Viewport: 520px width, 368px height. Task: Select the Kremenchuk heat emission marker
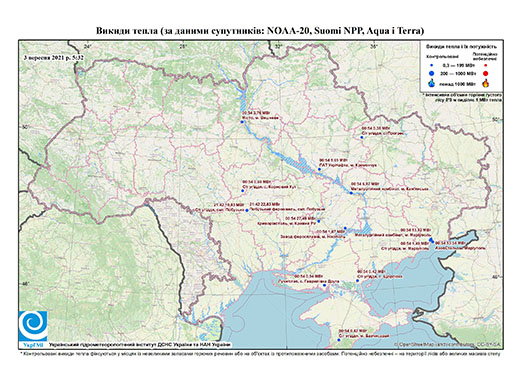click(319, 169)
